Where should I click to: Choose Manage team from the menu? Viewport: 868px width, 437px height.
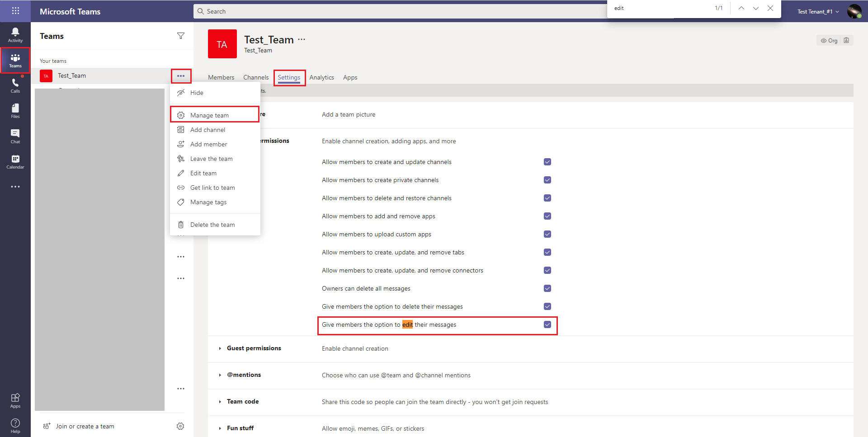215,115
